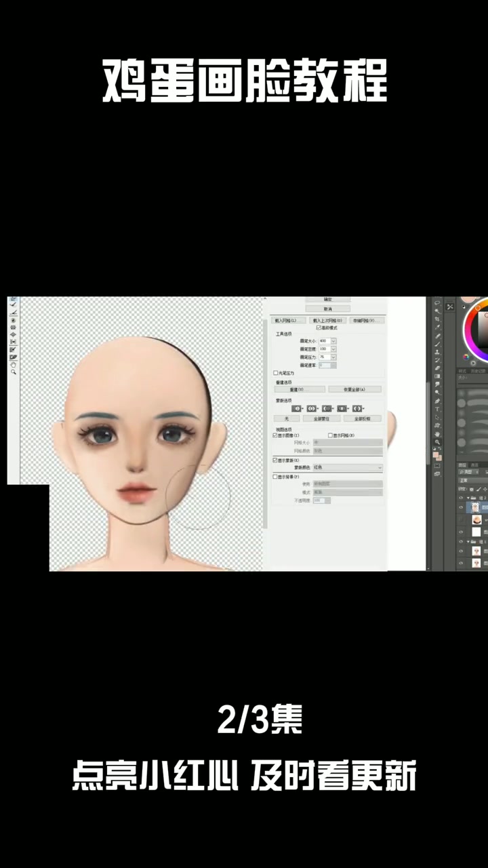
Task: Toggle the 显示蒙版 show mask checkbox
Action: click(x=275, y=460)
